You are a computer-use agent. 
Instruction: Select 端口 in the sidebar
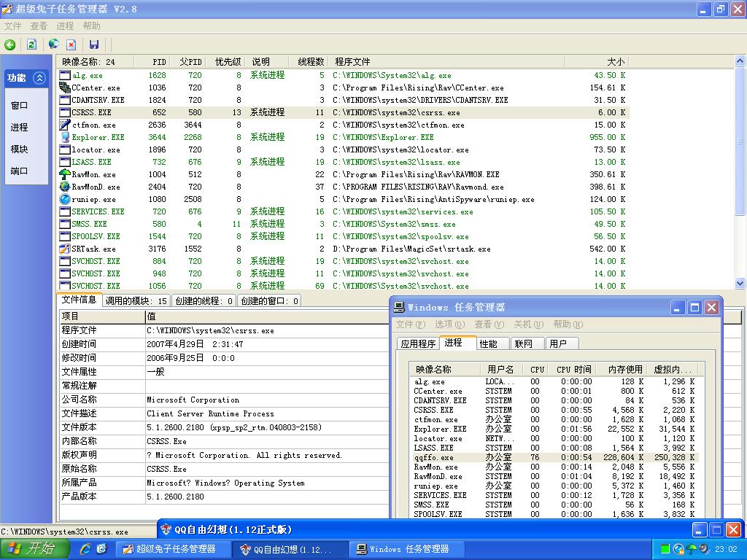coord(19,171)
